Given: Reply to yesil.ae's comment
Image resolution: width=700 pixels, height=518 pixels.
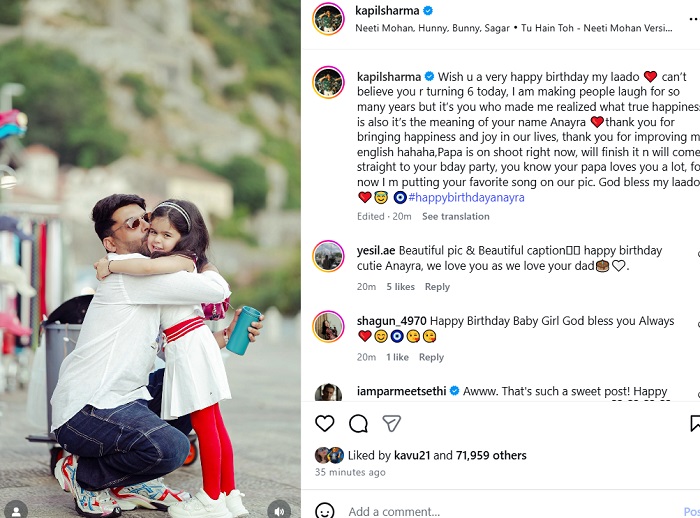Looking at the screenshot, I should (437, 287).
